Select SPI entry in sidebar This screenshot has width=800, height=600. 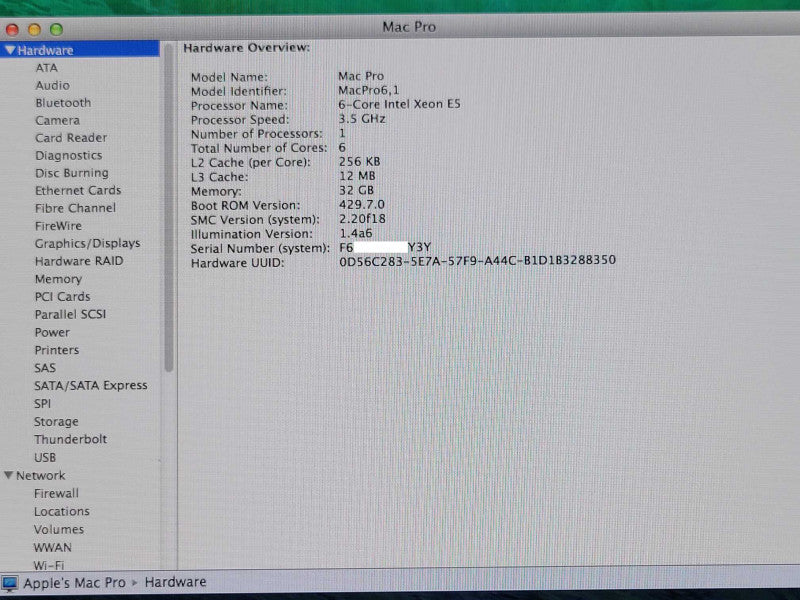42,404
